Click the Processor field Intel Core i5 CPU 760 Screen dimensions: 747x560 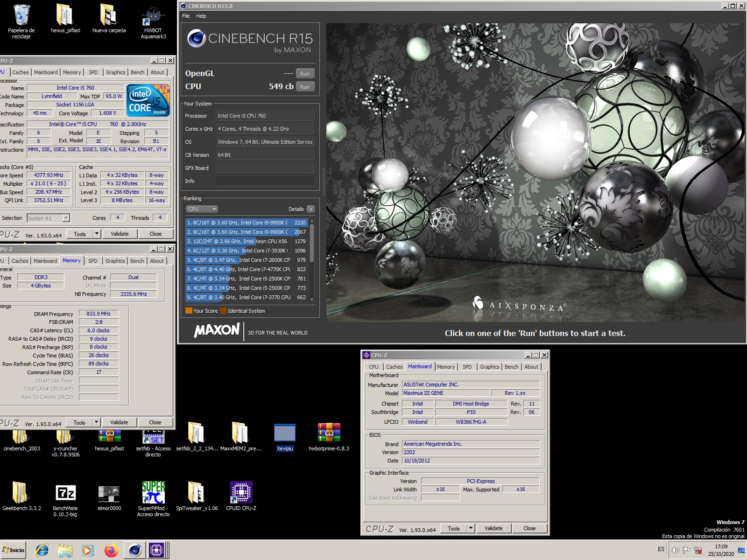(x=265, y=116)
